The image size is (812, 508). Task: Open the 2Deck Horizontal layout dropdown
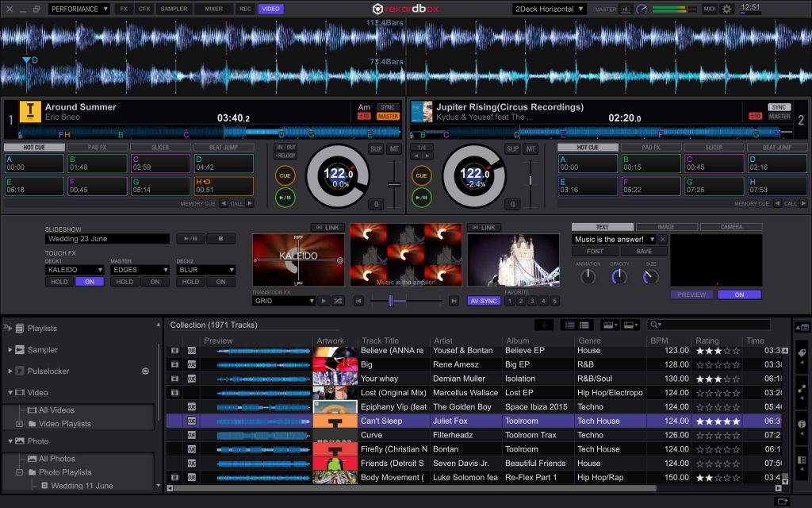(548, 9)
